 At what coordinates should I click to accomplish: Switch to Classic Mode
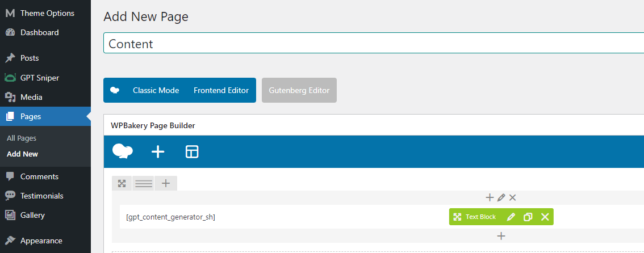[x=156, y=90]
